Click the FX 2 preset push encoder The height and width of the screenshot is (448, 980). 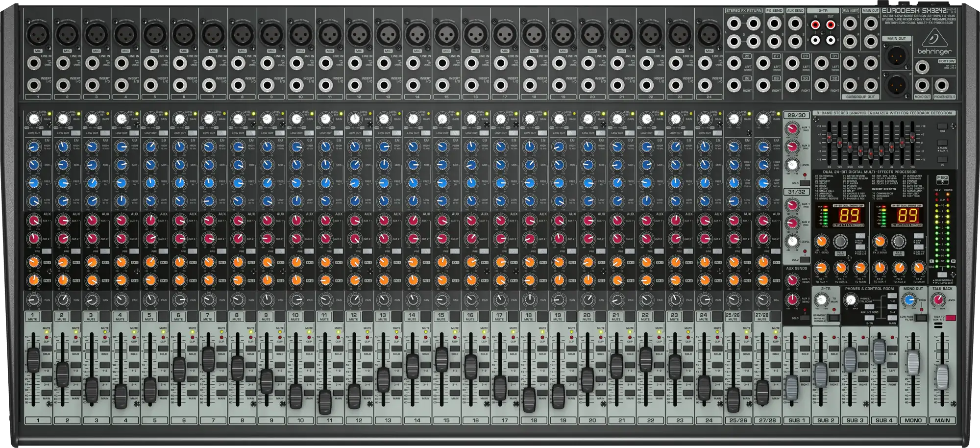pyautogui.click(x=898, y=241)
